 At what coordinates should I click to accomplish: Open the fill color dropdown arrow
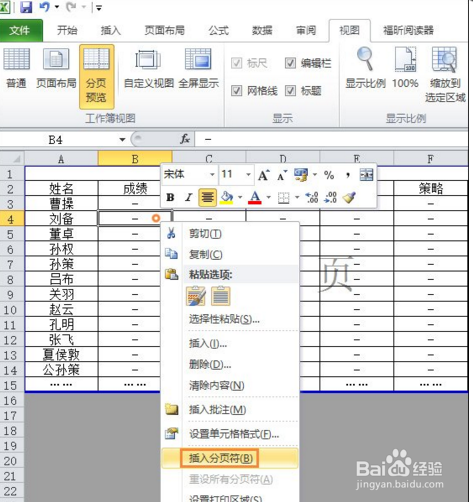pos(240,197)
